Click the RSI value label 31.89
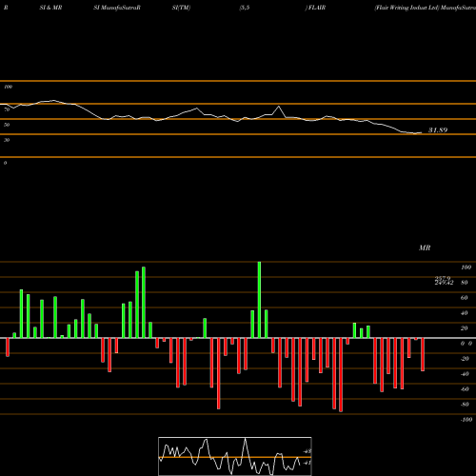 tap(438, 130)
